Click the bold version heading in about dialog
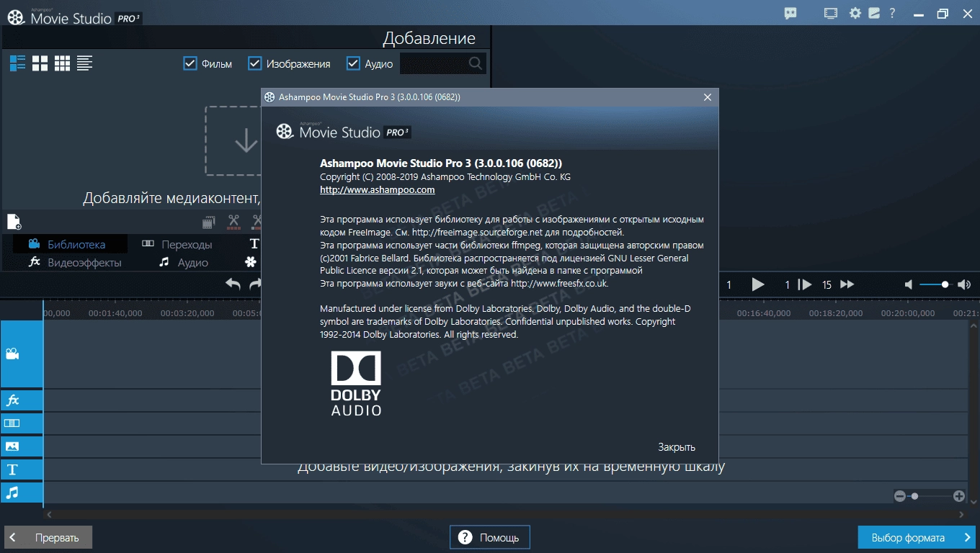Viewport: 980px width, 553px height. tap(441, 163)
